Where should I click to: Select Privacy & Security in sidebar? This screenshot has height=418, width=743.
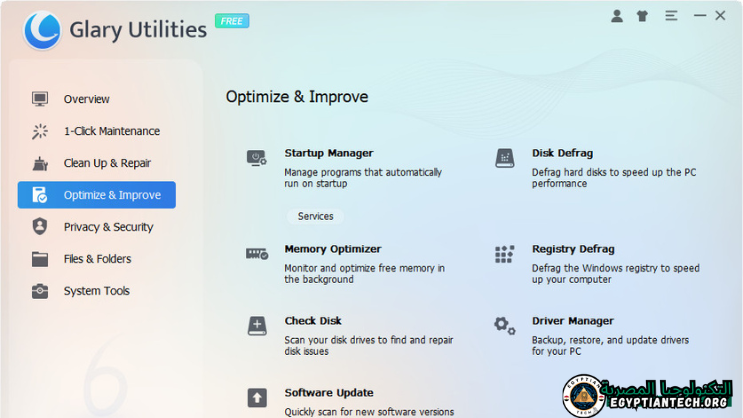(x=108, y=227)
